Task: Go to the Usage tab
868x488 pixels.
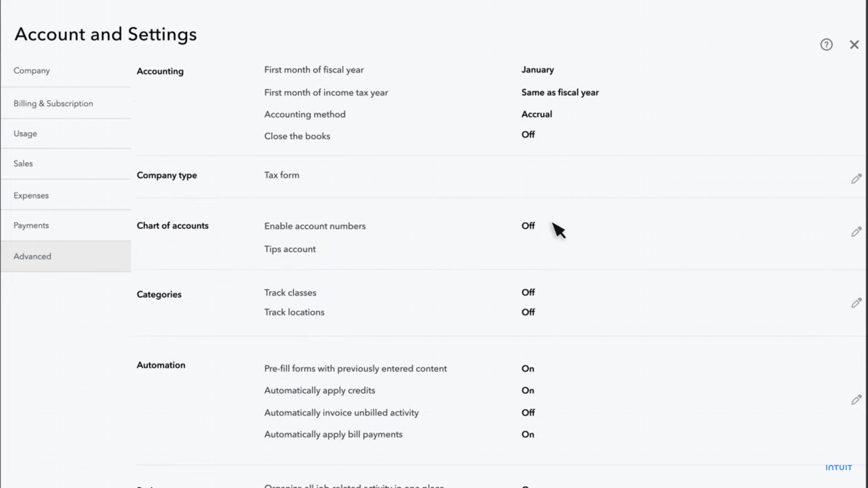Action: pos(25,134)
